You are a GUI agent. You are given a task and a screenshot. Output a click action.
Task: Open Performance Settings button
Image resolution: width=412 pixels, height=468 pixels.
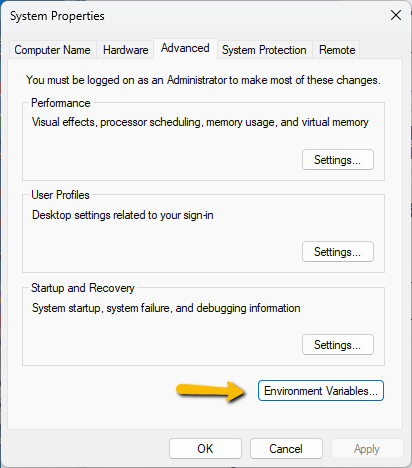338,160
